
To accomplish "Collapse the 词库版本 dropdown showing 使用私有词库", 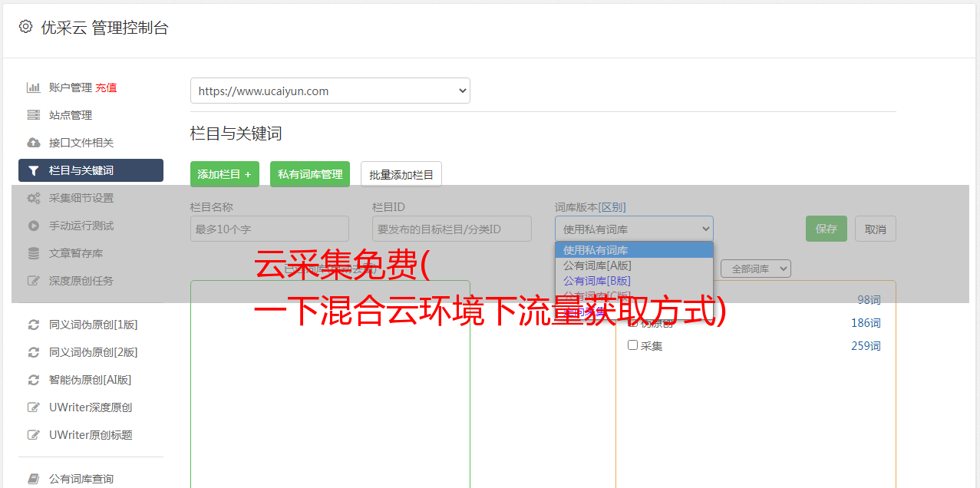I will (x=634, y=229).
